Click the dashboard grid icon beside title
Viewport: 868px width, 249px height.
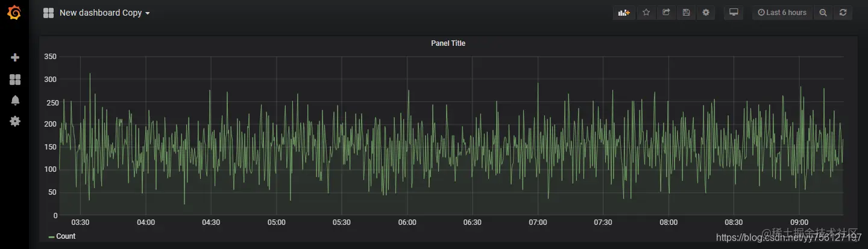pos(49,13)
